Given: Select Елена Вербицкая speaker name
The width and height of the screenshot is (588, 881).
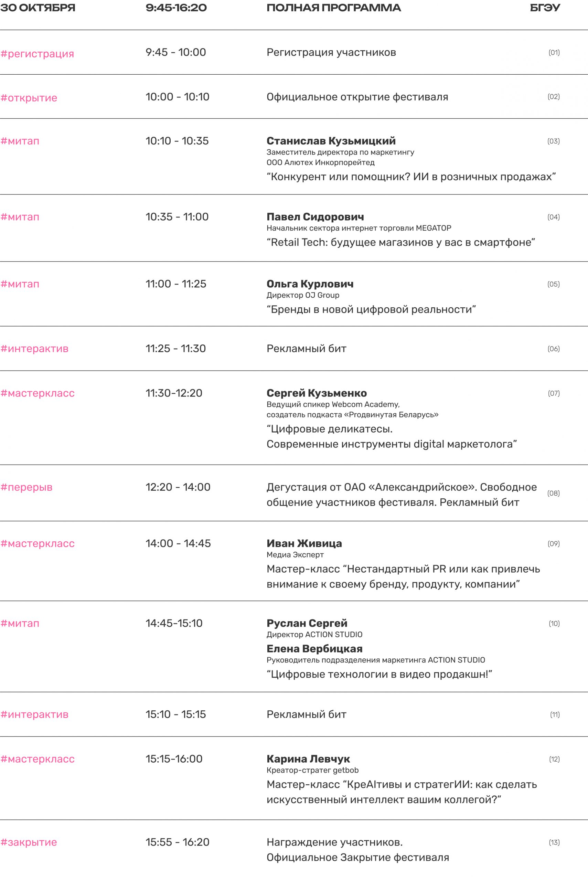Looking at the screenshot, I should click(x=314, y=649).
